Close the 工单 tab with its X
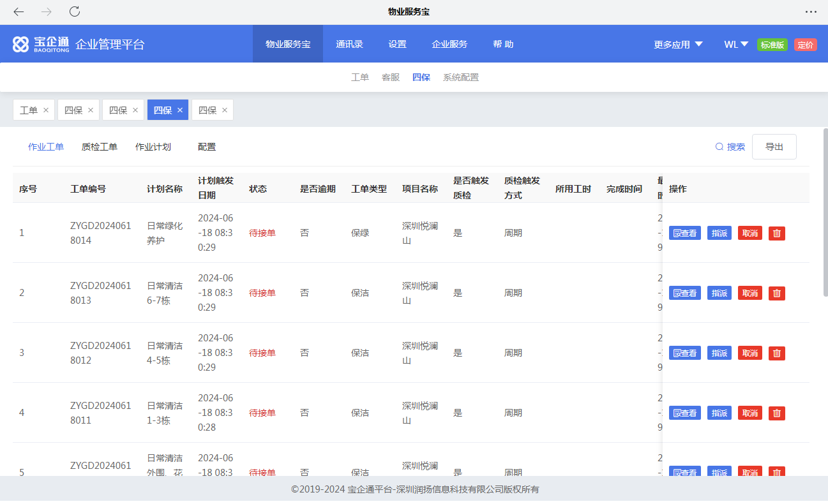Screen dimensions: 828x504 46,110
